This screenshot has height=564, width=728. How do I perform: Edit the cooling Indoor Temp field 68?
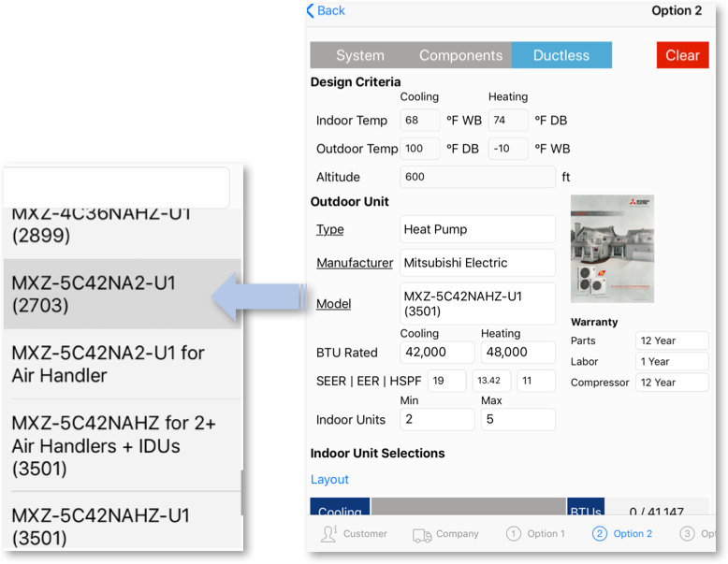tap(420, 121)
